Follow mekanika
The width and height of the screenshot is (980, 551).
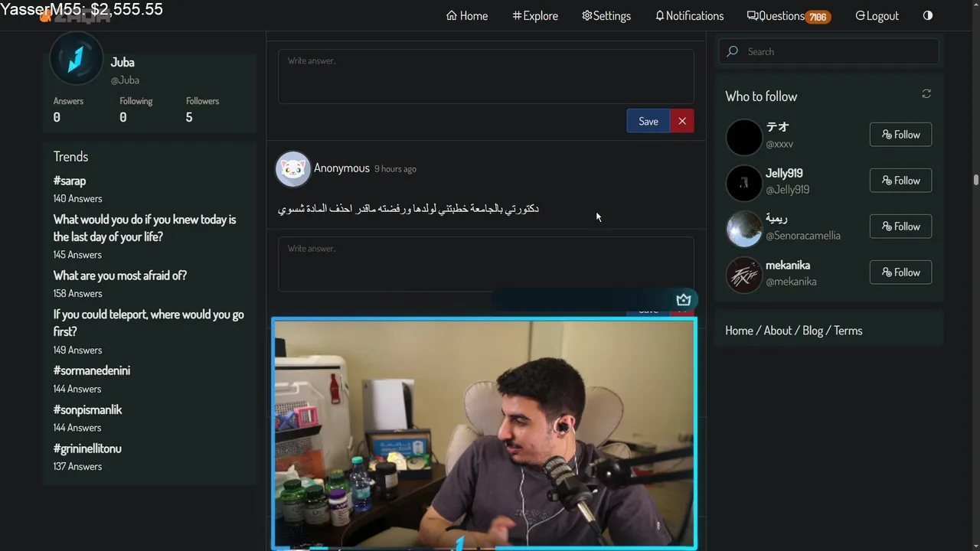(900, 272)
